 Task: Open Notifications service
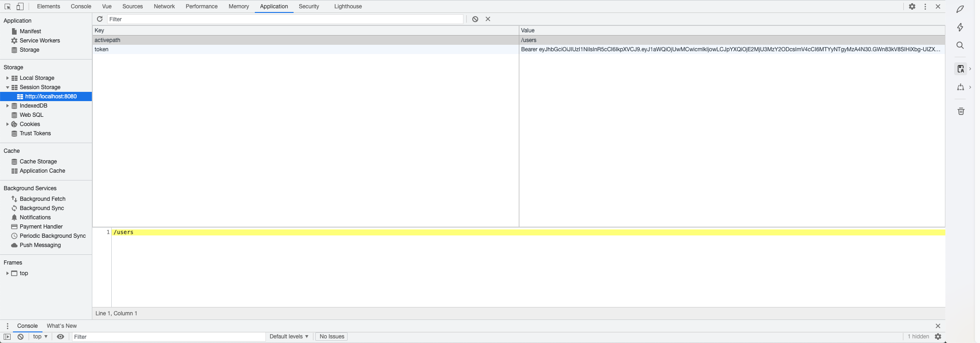pos(35,217)
